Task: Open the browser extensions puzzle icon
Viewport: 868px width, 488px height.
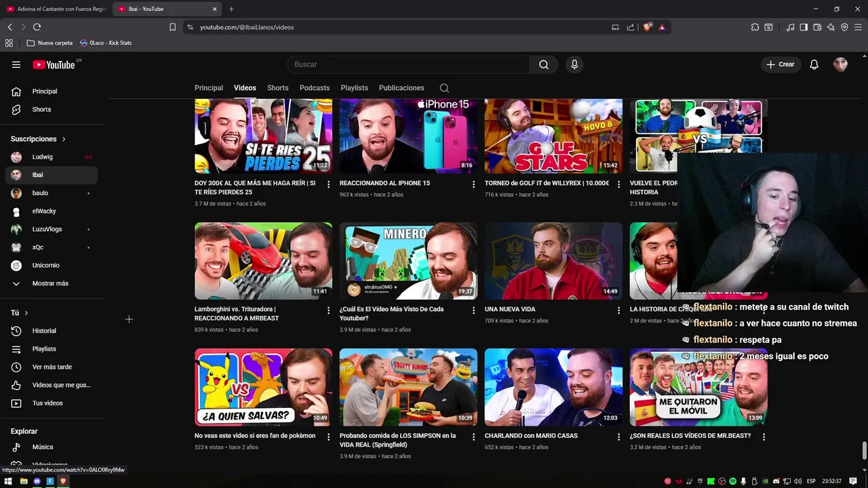Action: coord(755,27)
